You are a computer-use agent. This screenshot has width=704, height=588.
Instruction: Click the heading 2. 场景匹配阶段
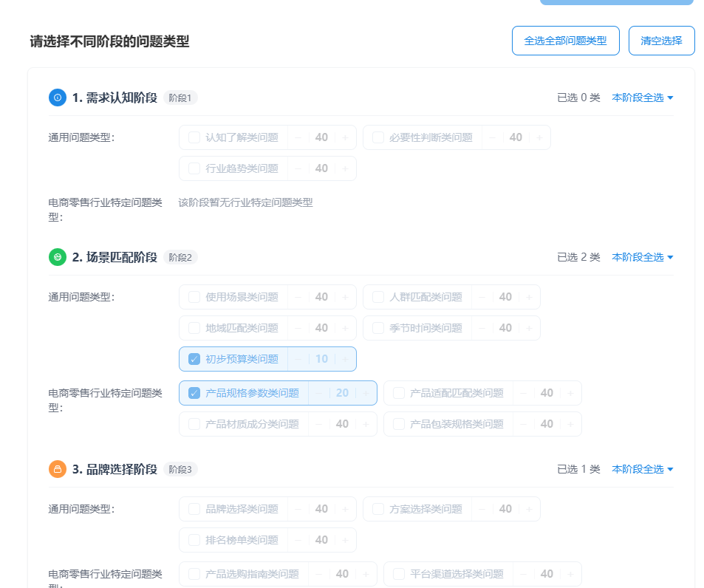click(115, 257)
